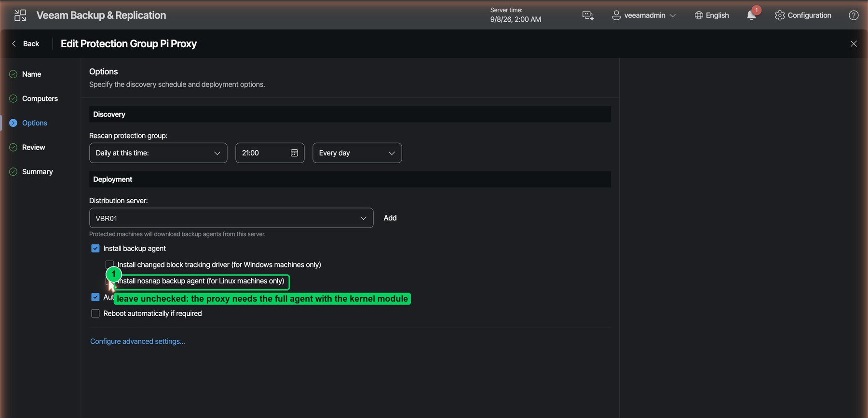The width and height of the screenshot is (868, 418).
Task: Toggle the checked box below the nosnap agent option
Action: [95, 297]
